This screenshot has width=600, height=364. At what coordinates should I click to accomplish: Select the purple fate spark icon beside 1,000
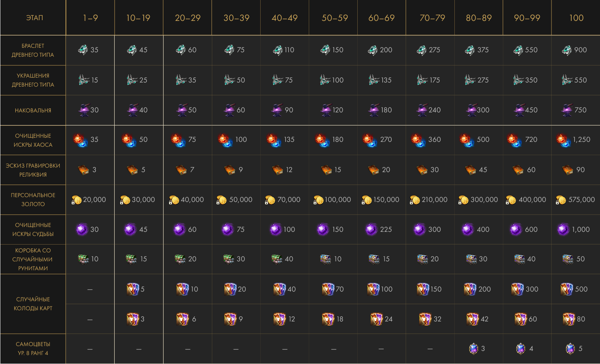563,229
